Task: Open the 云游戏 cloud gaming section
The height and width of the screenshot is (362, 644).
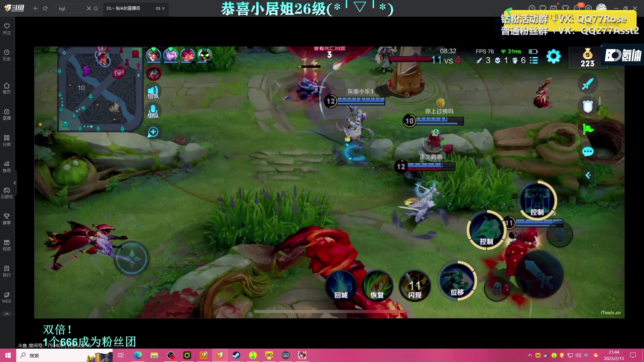Action: pos(7,193)
